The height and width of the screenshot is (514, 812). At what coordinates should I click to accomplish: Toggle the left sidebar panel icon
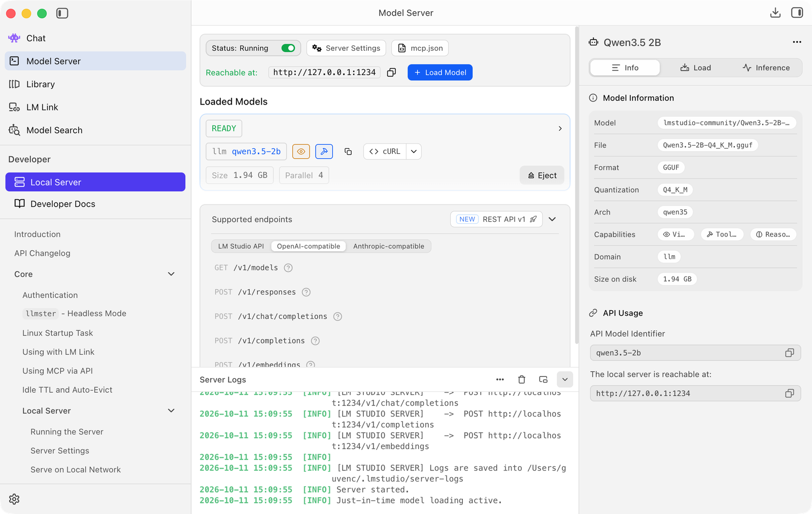pyautogui.click(x=62, y=13)
